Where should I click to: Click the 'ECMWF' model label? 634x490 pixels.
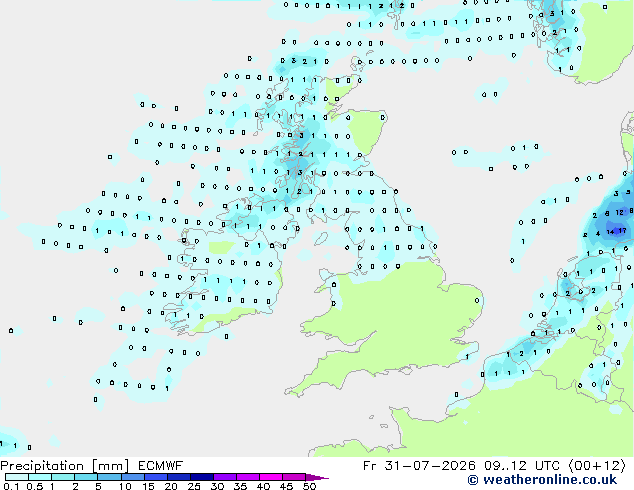coord(161,466)
